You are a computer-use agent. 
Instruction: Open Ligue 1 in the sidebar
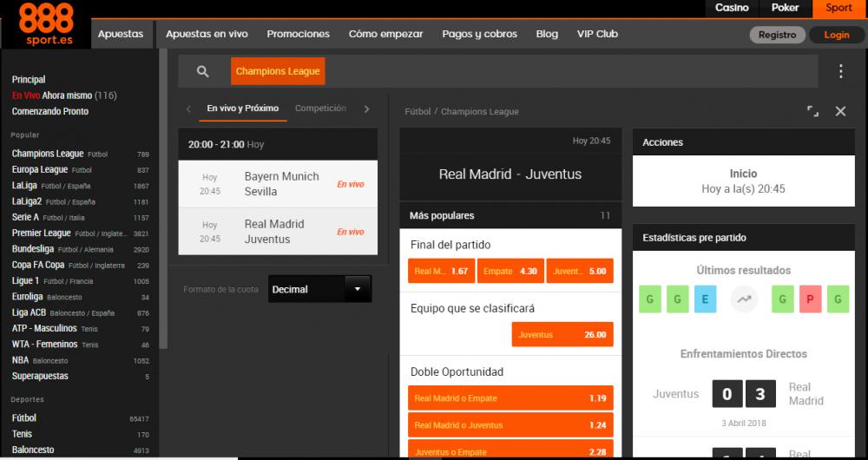pyautogui.click(x=80, y=280)
